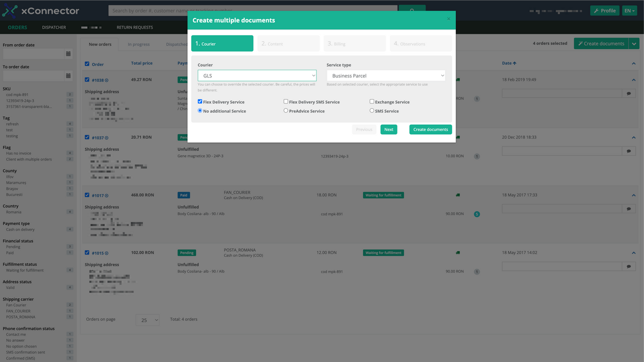Click the comment bubble icon on order #1037 row
The image size is (644, 362).
point(628,151)
